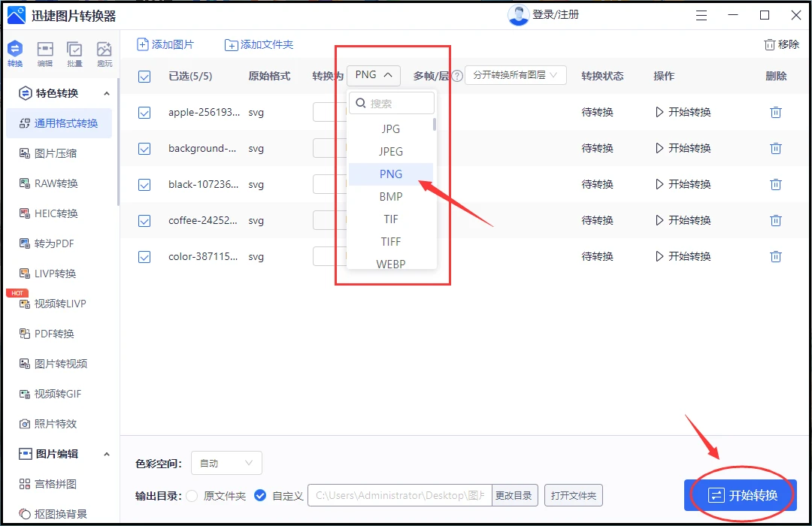Choose JPEG in format list
This screenshot has height=526, width=812.
coord(391,152)
